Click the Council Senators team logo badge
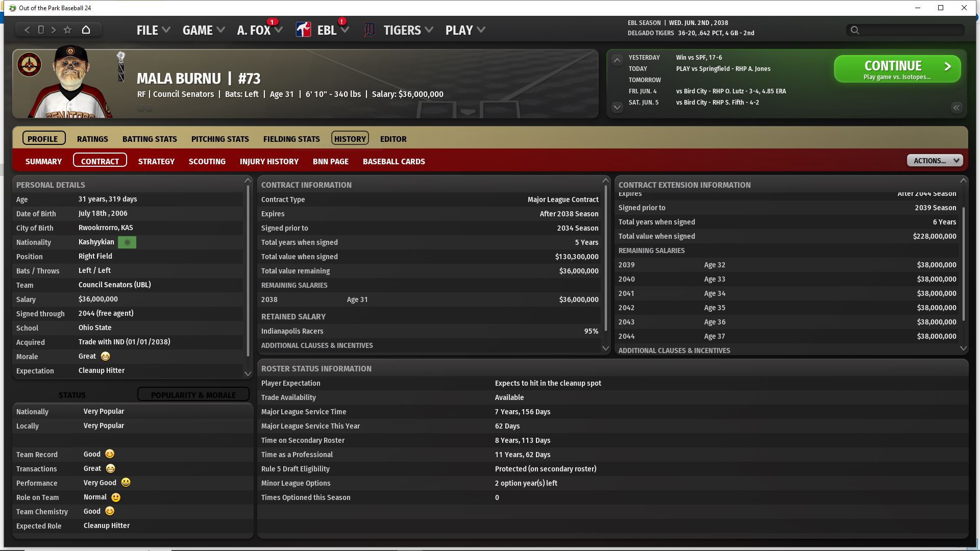The height and width of the screenshot is (551, 980). click(30, 65)
